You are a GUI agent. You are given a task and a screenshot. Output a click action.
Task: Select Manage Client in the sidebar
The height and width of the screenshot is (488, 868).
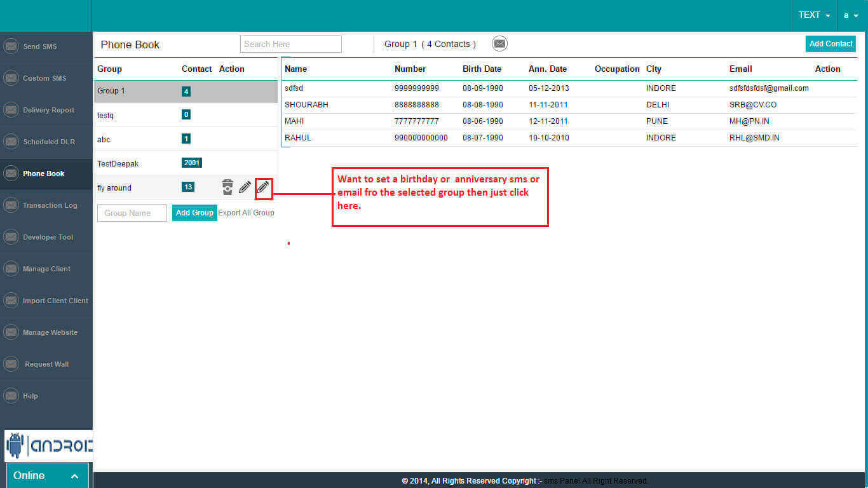[46, 269]
